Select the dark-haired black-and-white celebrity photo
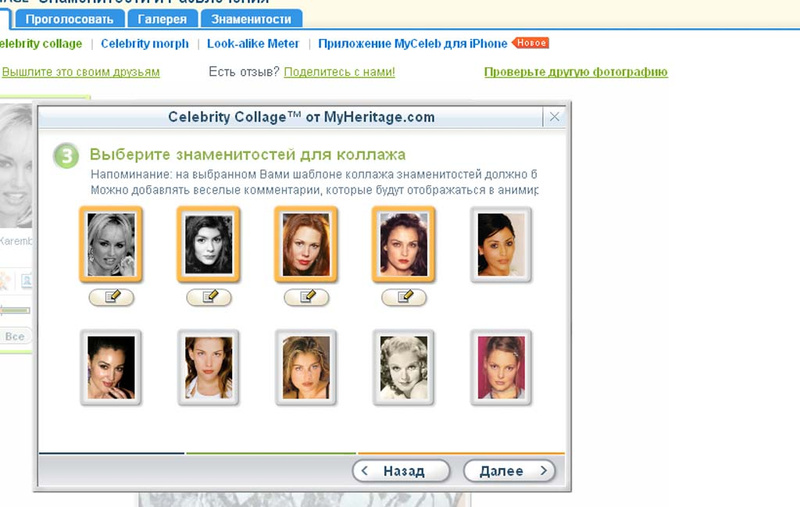Viewport: 800px width, 507px height. pyautogui.click(x=208, y=244)
